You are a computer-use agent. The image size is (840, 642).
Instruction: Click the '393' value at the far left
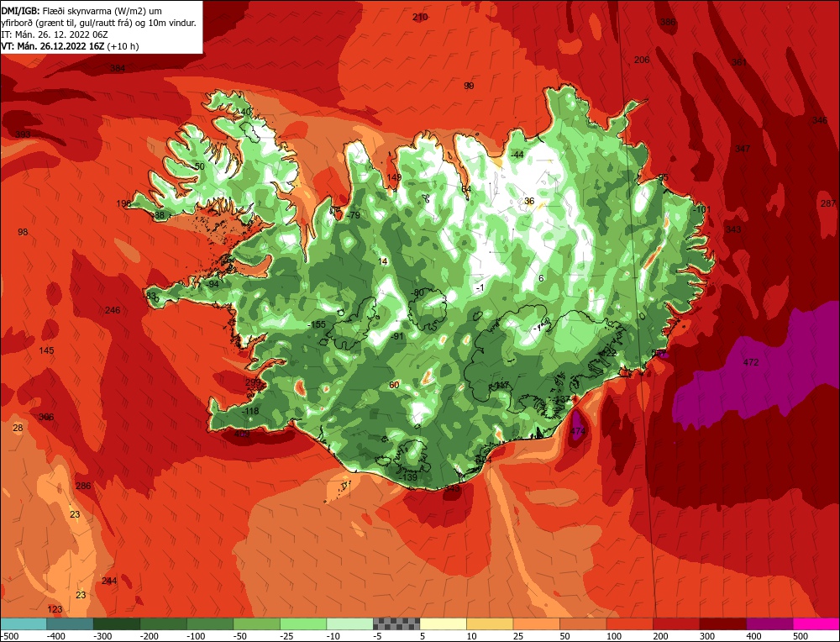23,134
